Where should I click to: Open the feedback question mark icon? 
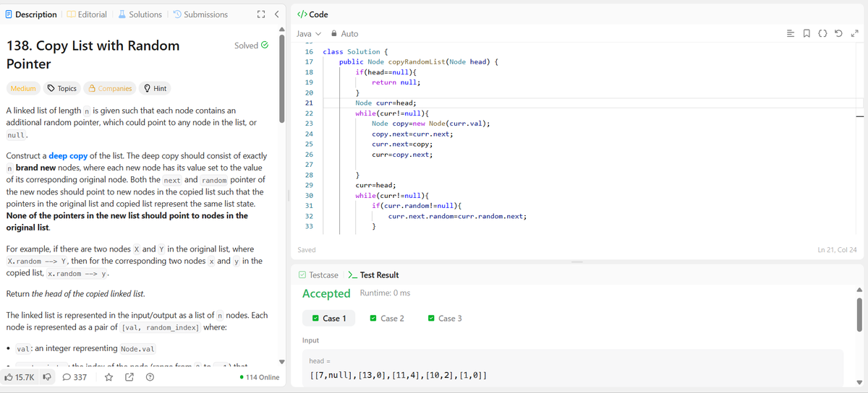149,377
